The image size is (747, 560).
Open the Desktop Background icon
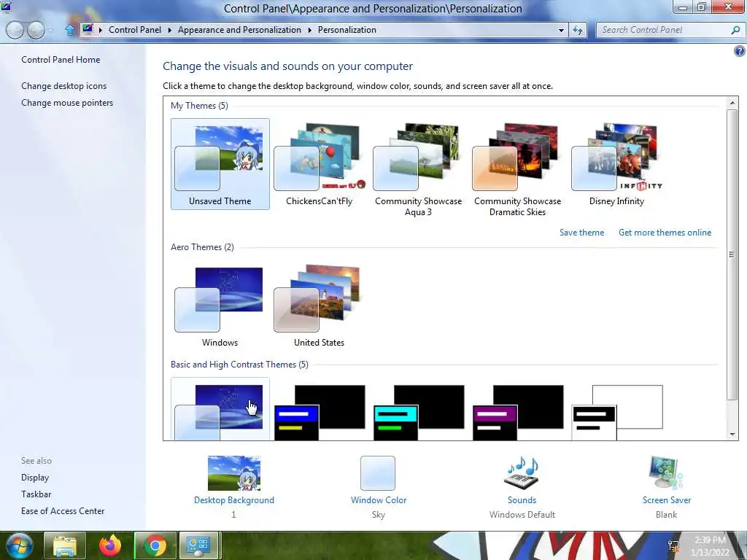point(234,472)
